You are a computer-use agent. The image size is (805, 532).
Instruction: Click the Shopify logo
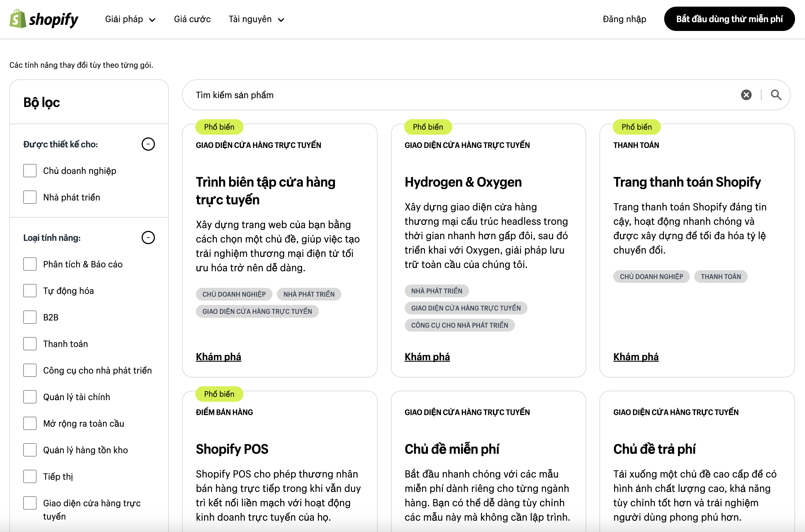click(x=44, y=19)
